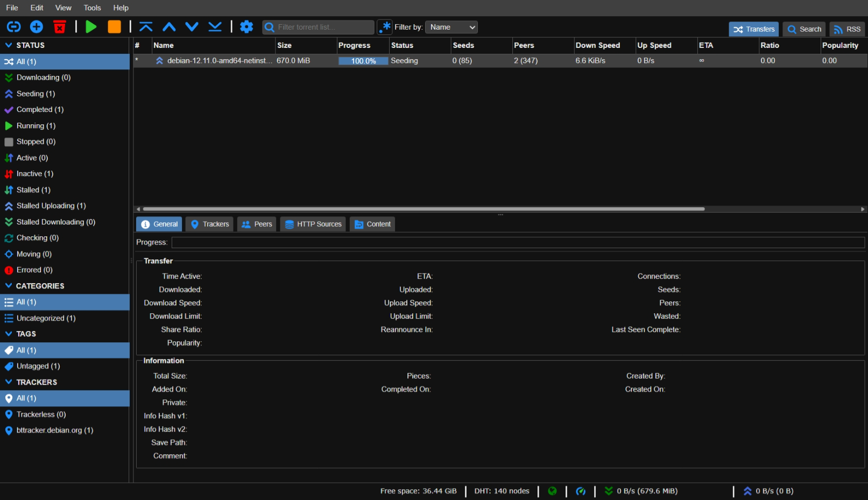The image size is (868, 500).
Task: Click the connection status icon in status bar
Action: coord(552,491)
